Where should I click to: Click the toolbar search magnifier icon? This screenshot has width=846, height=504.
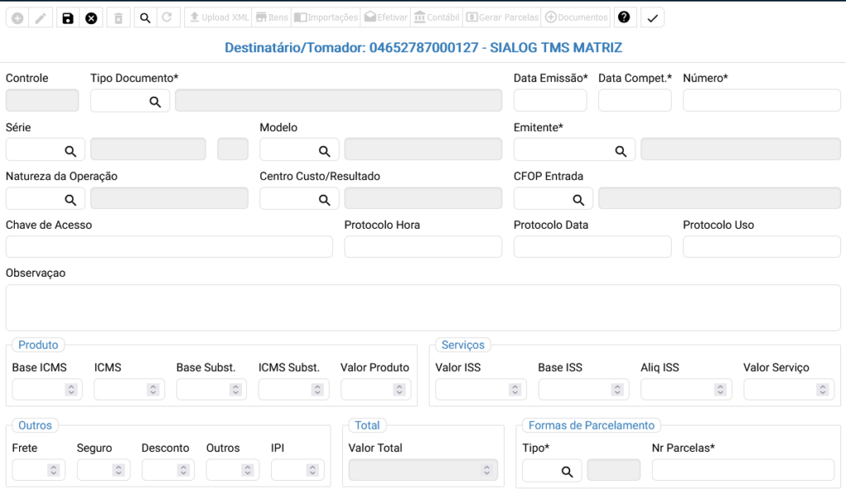(145, 18)
